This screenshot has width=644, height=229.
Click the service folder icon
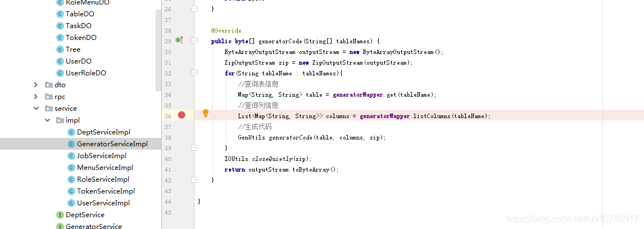(x=48, y=109)
